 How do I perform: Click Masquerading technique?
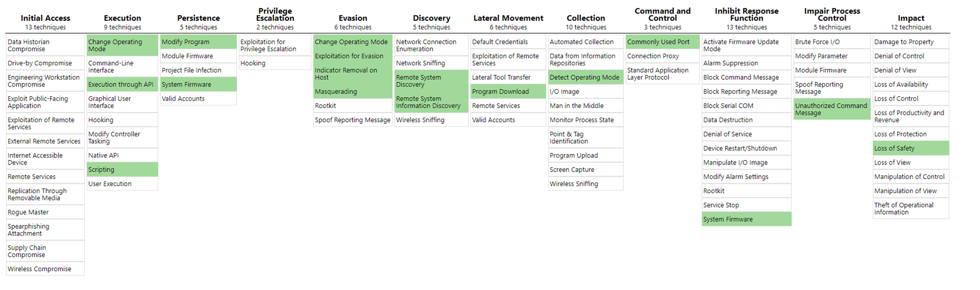click(x=353, y=91)
